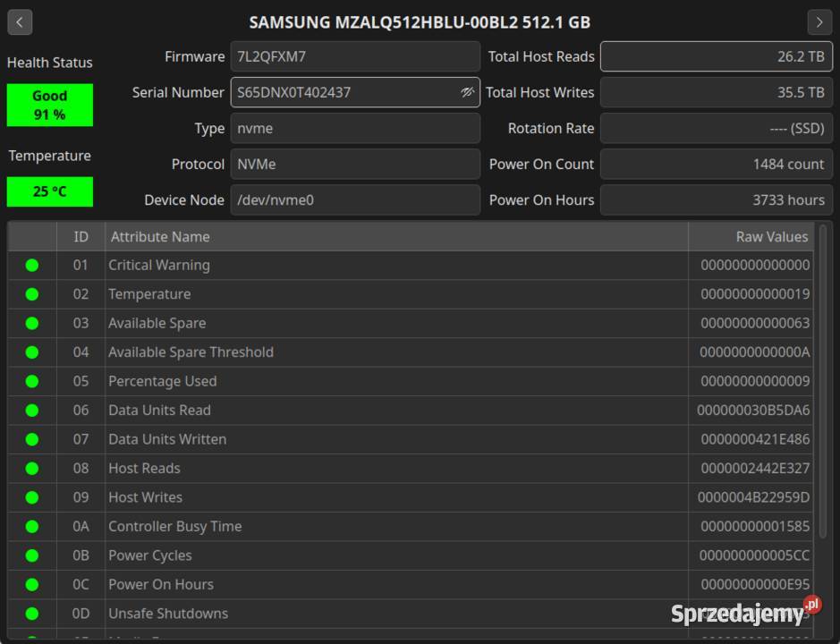Image resolution: width=840 pixels, height=644 pixels.
Task: Select the Power Cycles attribute name
Action: click(x=150, y=555)
